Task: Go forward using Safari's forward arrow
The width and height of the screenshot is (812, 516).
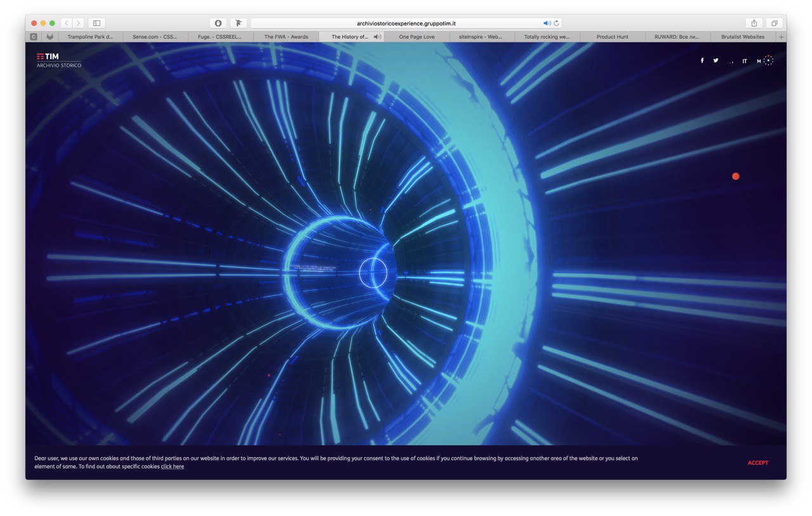Action: point(78,23)
